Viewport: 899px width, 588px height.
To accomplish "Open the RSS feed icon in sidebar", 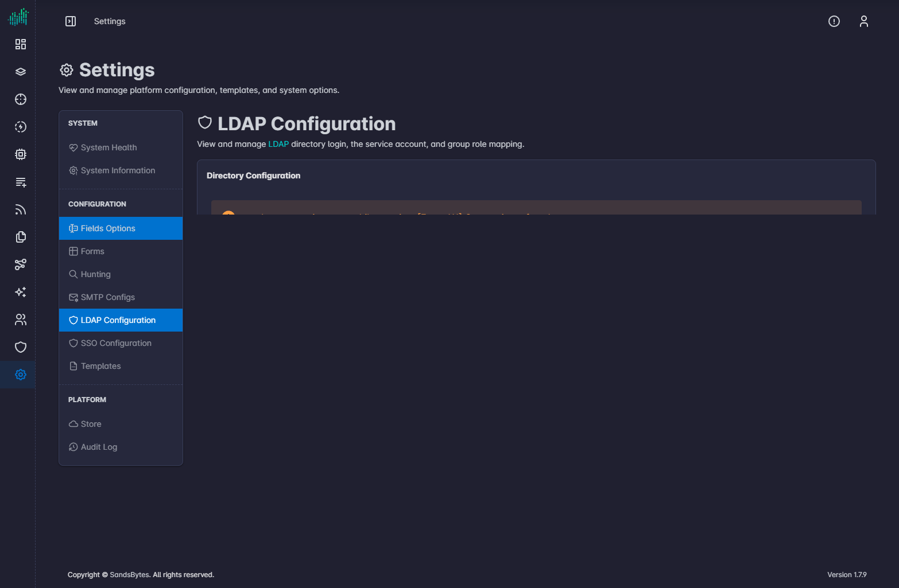I will tap(21, 209).
